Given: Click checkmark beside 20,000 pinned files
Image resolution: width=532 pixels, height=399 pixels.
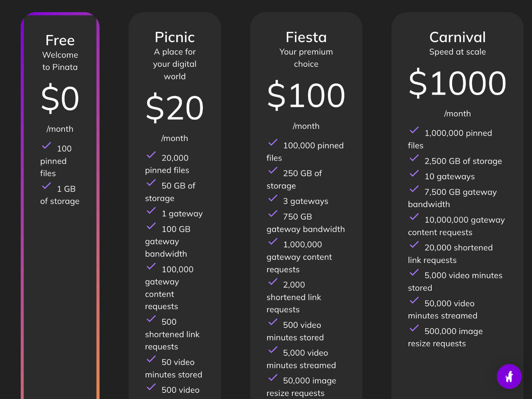Looking at the screenshot, I should click(151, 155).
